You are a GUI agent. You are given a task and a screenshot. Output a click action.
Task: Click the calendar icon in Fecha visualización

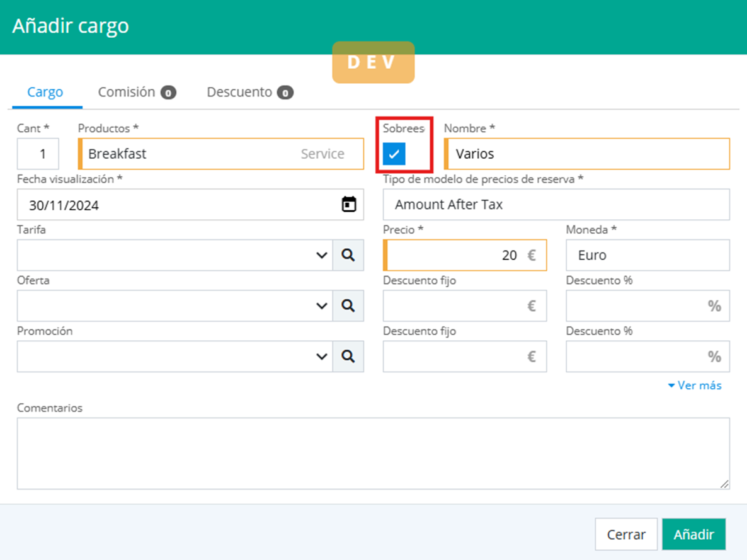[x=349, y=205]
